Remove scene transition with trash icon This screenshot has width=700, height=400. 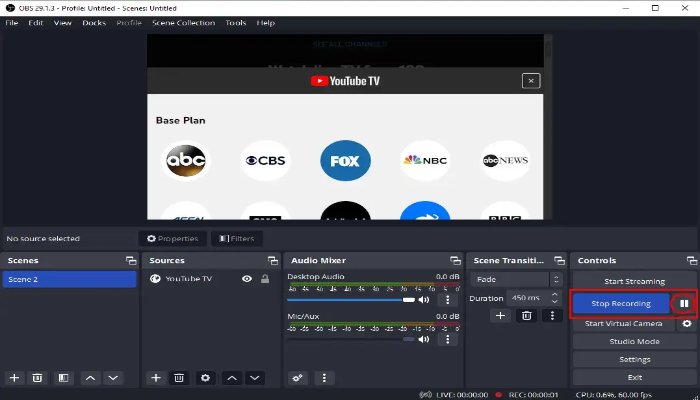527,316
